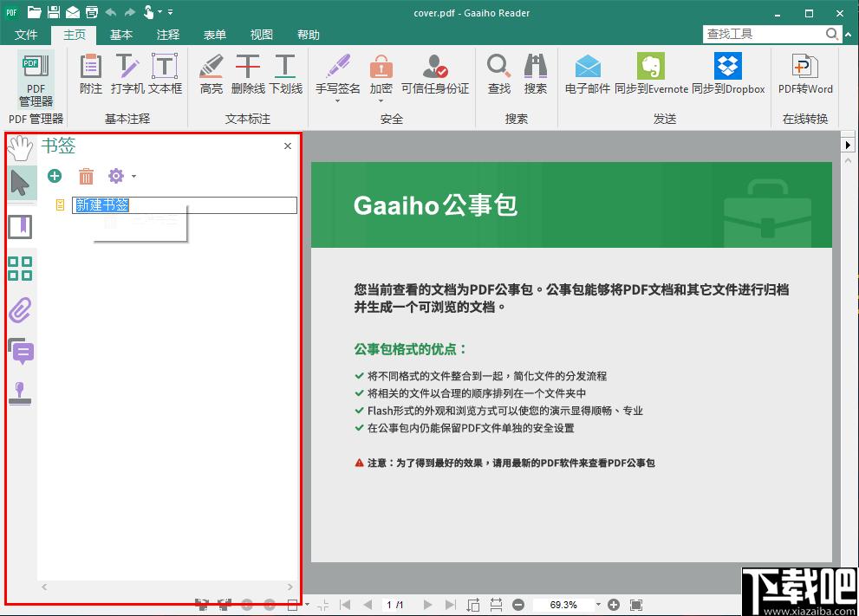Open the 搜索 binoculars tool
The image size is (859, 616).
click(535, 74)
